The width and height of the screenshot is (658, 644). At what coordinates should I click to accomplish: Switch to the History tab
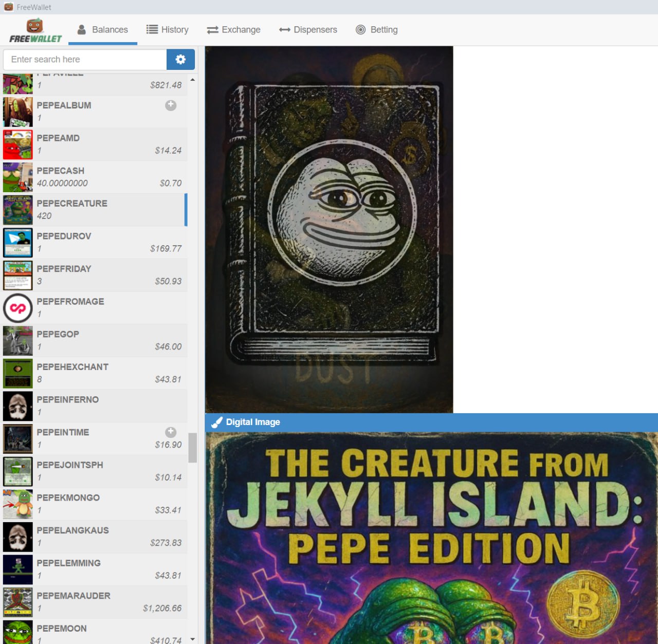pyautogui.click(x=168, y=30)
